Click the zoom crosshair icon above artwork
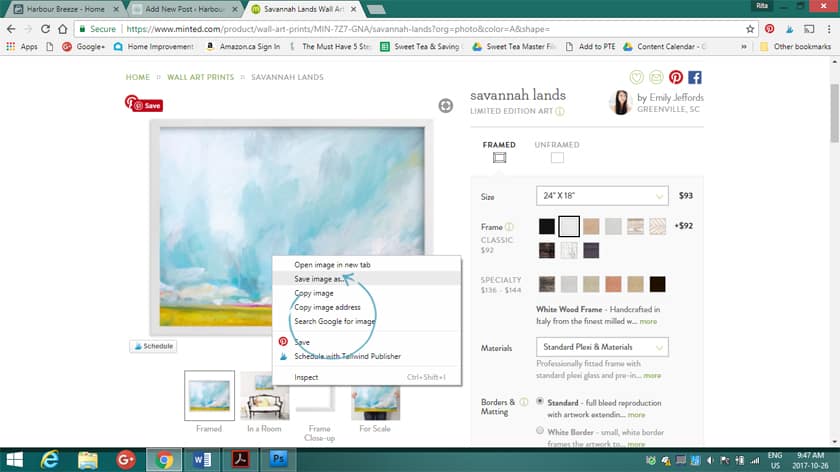This screenshot has width=840, height=472. (446, 106)
